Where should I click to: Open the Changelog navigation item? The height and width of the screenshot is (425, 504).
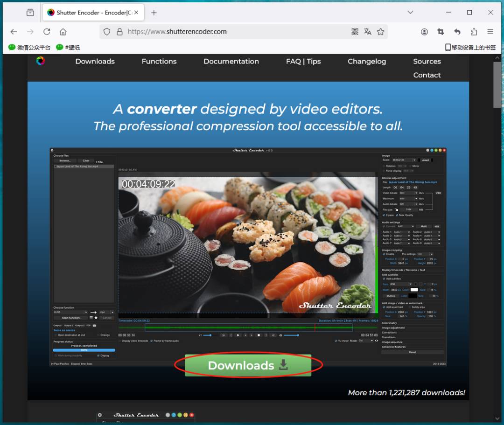(367, 62)
